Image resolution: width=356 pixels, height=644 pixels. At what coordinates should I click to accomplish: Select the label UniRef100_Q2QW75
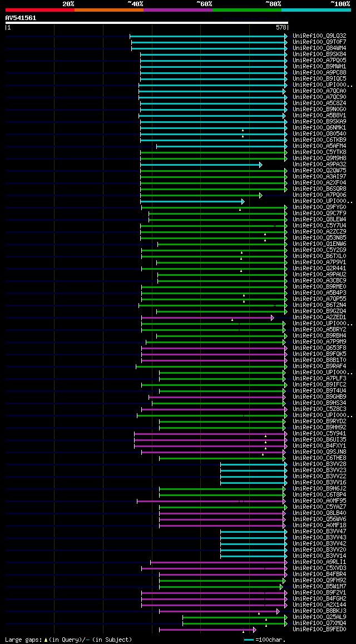pyautogui.click(x=319, y=170)
